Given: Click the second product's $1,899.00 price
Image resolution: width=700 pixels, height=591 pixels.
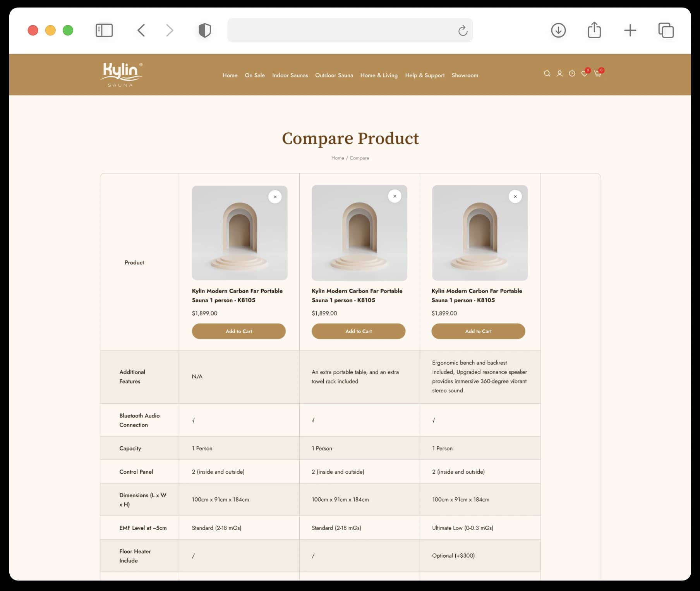Looking at the screenshot, I should [x=324, y=313].
